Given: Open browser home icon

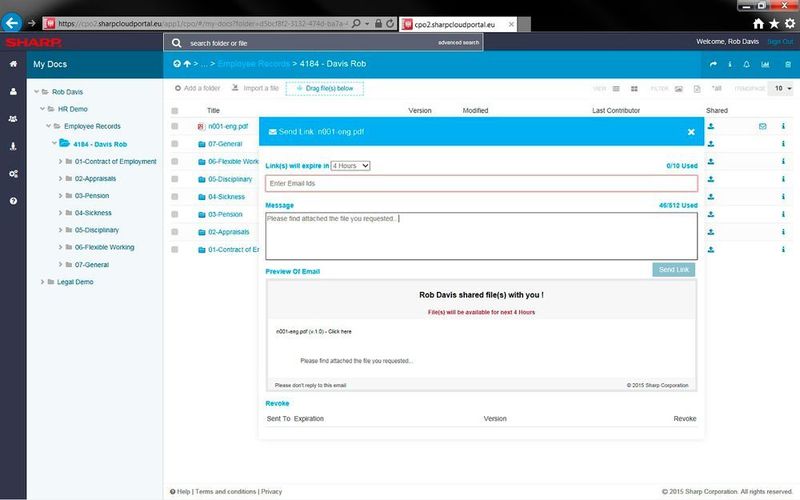Looking at the screenshot, I should [759, 23].
